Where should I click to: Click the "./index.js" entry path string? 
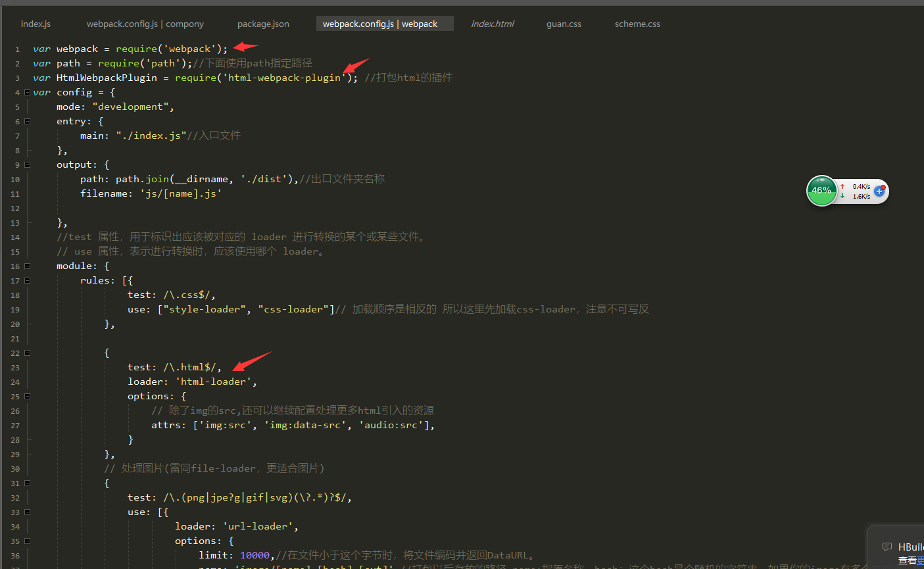[151, 136]
